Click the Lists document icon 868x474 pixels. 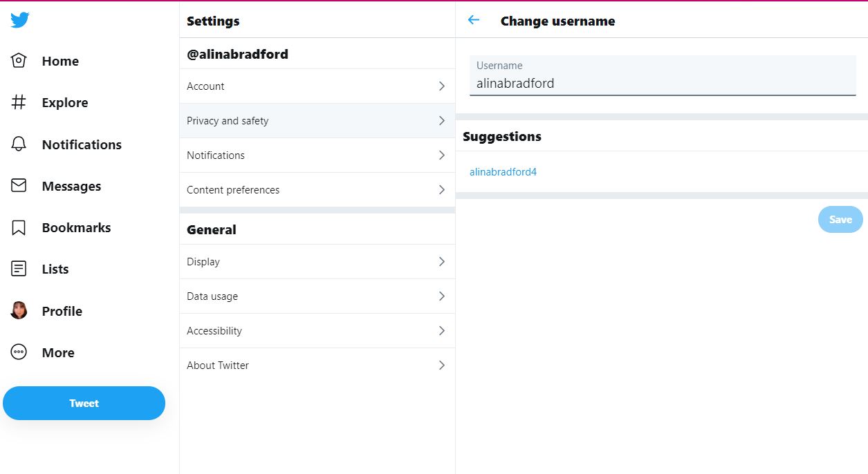tap(19, 269)
